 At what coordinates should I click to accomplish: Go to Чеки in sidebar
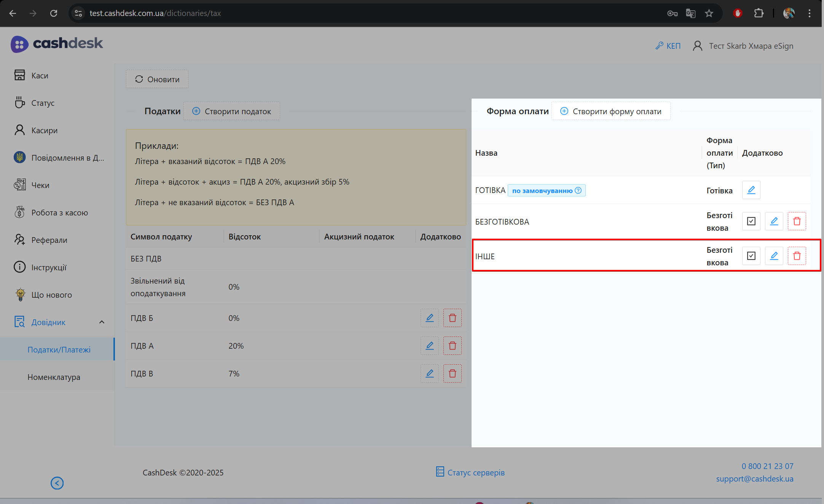40,185
